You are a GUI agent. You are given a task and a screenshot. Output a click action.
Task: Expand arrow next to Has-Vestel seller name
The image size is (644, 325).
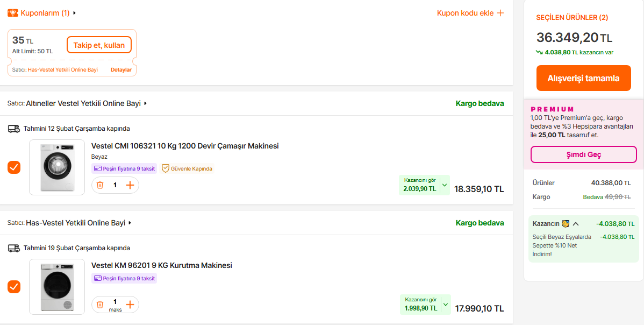pyautogui.click(x=130, y=223)
